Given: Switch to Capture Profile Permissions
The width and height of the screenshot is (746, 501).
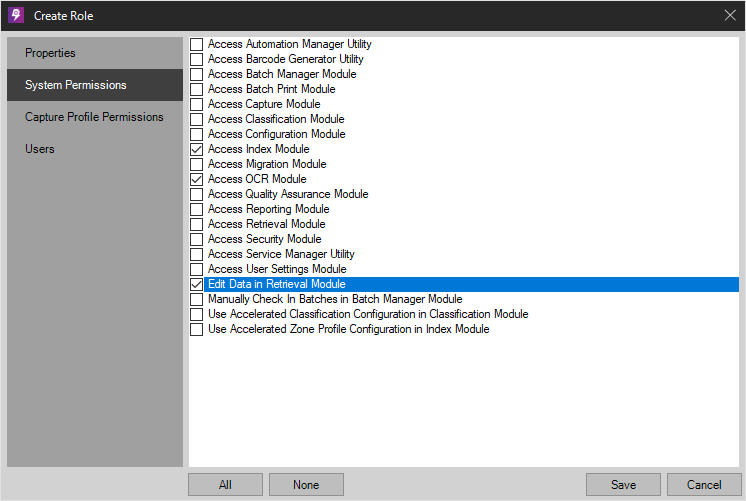Looking at the screenshot, I should 95,117.
